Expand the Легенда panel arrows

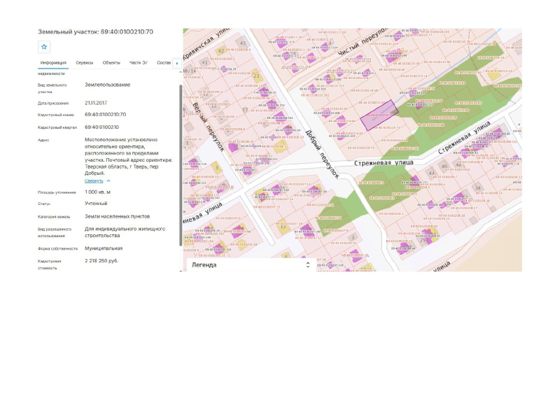308,265
